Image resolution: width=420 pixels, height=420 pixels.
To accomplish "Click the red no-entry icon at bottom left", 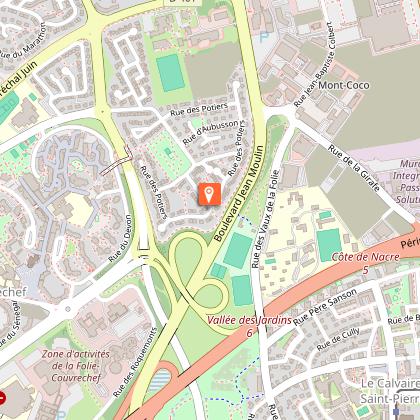I will tap(2, 398).
